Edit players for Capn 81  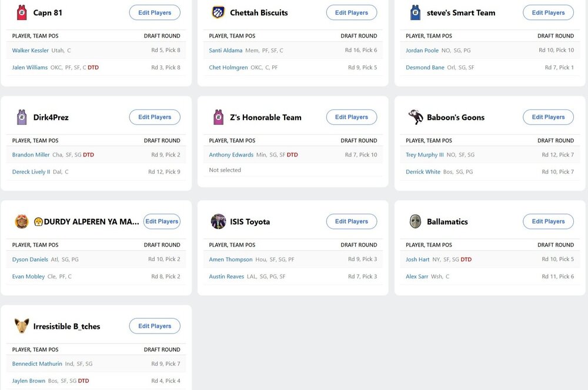coord(155,12)
